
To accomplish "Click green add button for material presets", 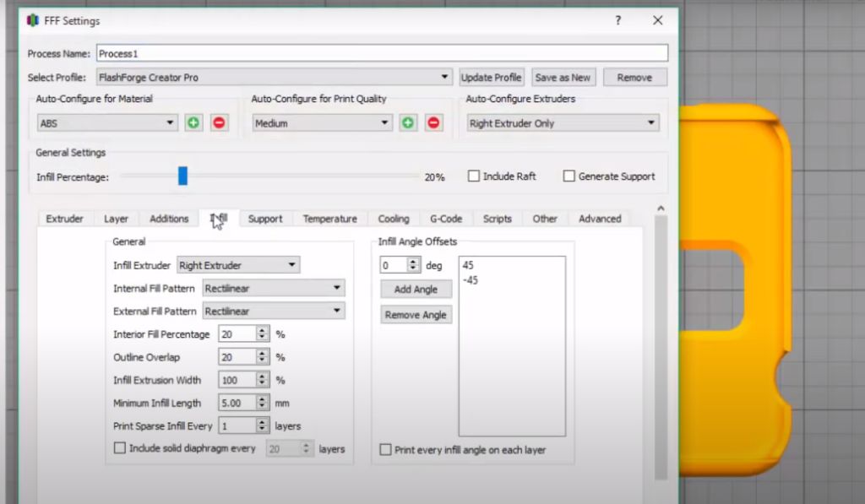I will pos(193,123).
